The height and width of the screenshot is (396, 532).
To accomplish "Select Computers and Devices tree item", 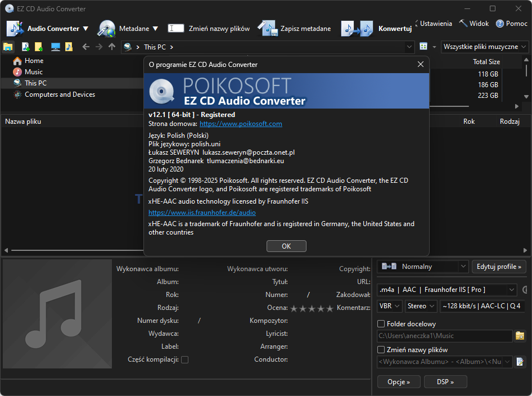I will click(60, 94).
